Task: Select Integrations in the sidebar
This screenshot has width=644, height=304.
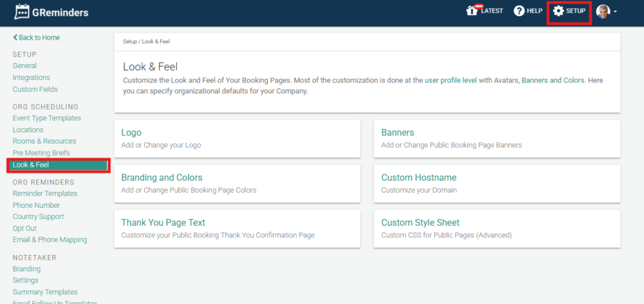Action: 31,77
